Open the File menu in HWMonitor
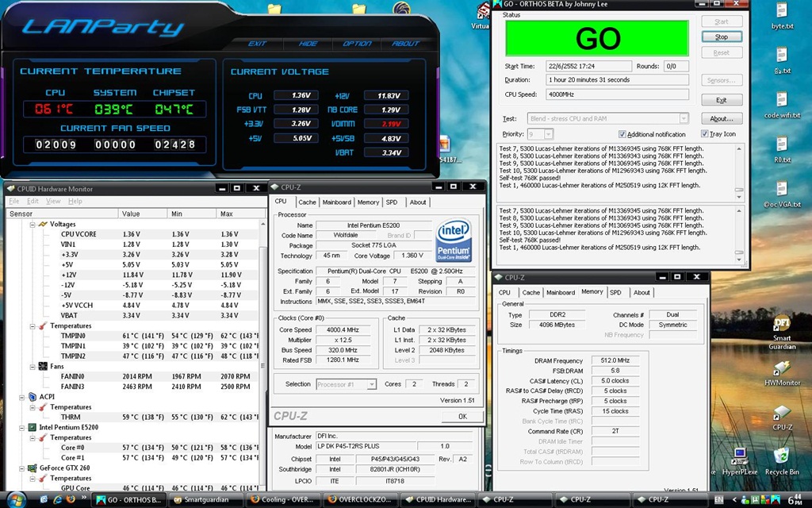 pos(14,201)
